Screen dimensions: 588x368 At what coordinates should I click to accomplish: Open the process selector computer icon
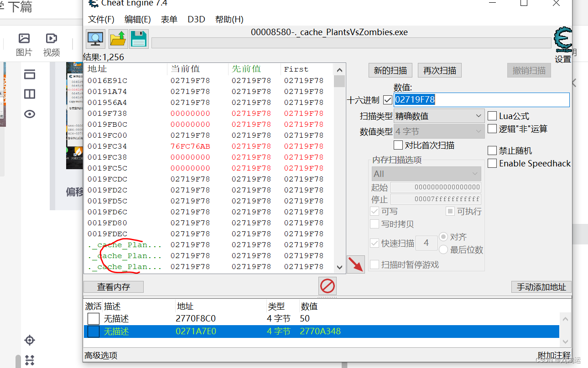95,39
